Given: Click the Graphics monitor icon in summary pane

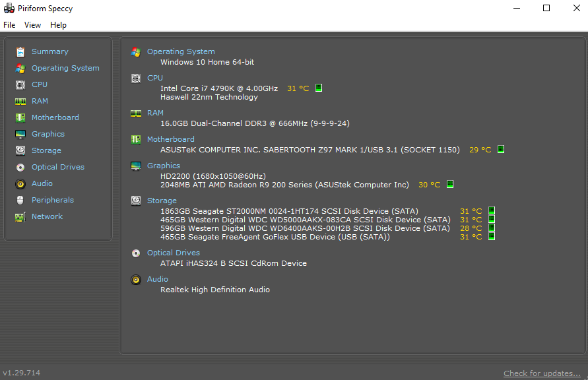Looking at the screenshot, I should (136, 166).
